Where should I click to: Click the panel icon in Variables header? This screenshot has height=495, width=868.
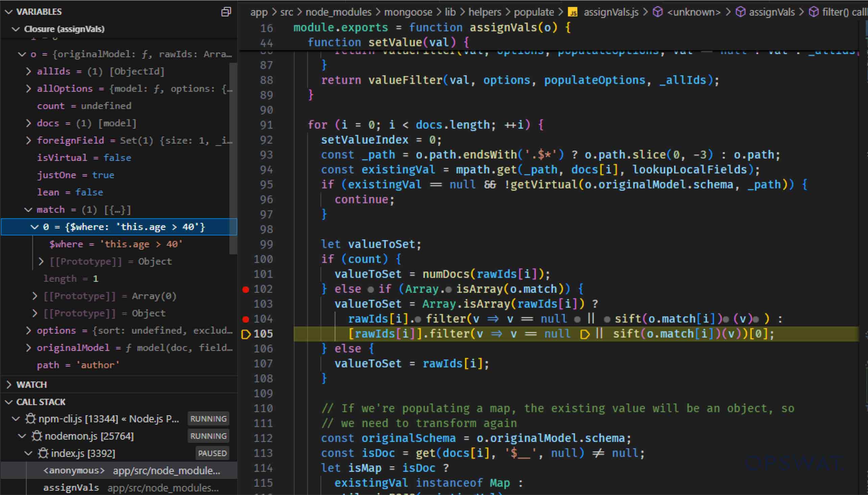[x=226, y=12]
